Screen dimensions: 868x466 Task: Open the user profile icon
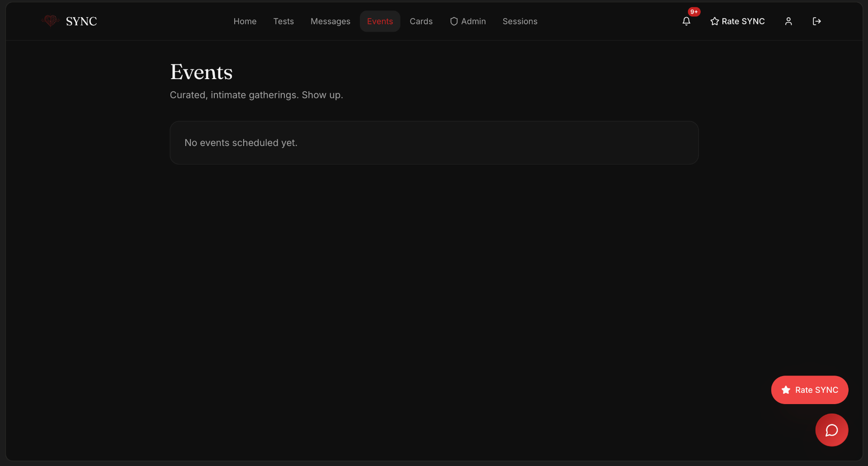[x=788, y=21]
